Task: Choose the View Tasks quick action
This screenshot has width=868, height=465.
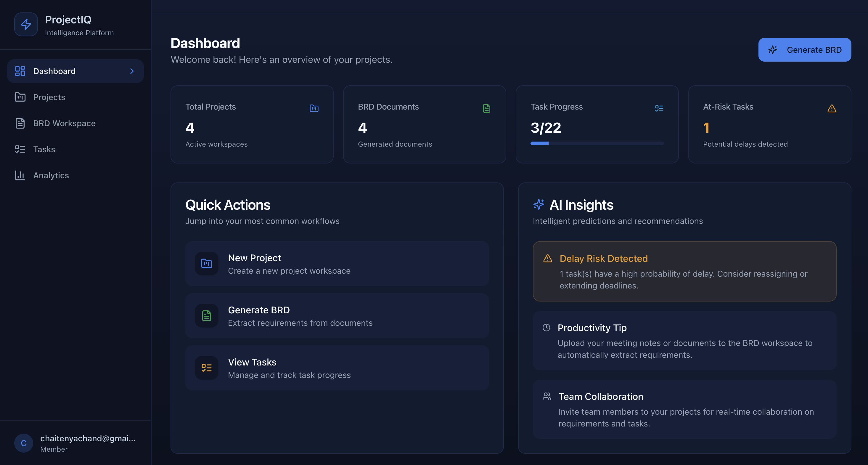Action: [337, 368]
